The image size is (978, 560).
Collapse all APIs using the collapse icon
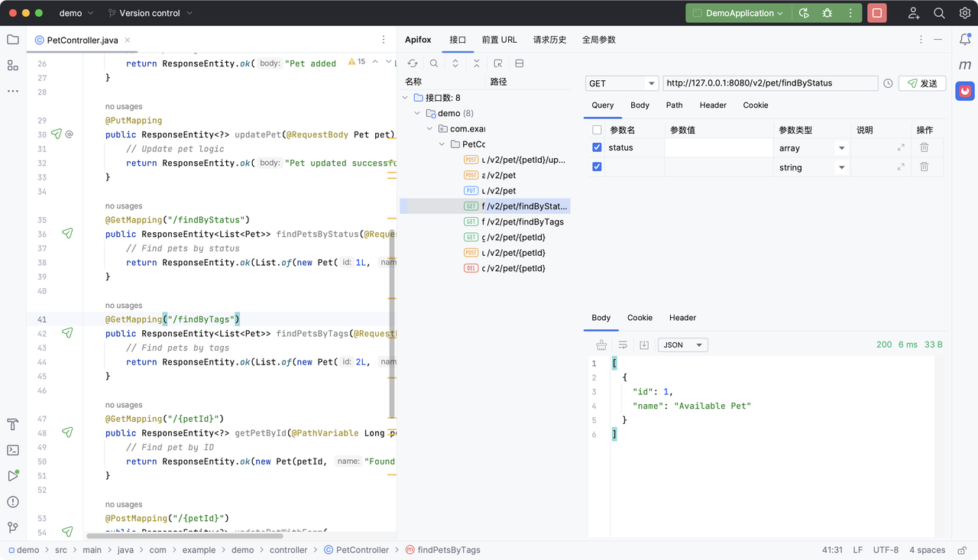(476, 63)
